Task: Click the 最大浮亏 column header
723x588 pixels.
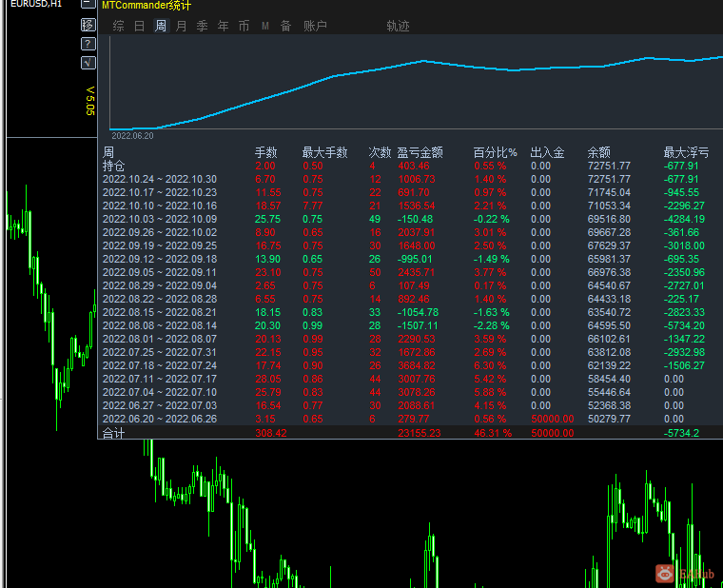Action: (686, 152)
